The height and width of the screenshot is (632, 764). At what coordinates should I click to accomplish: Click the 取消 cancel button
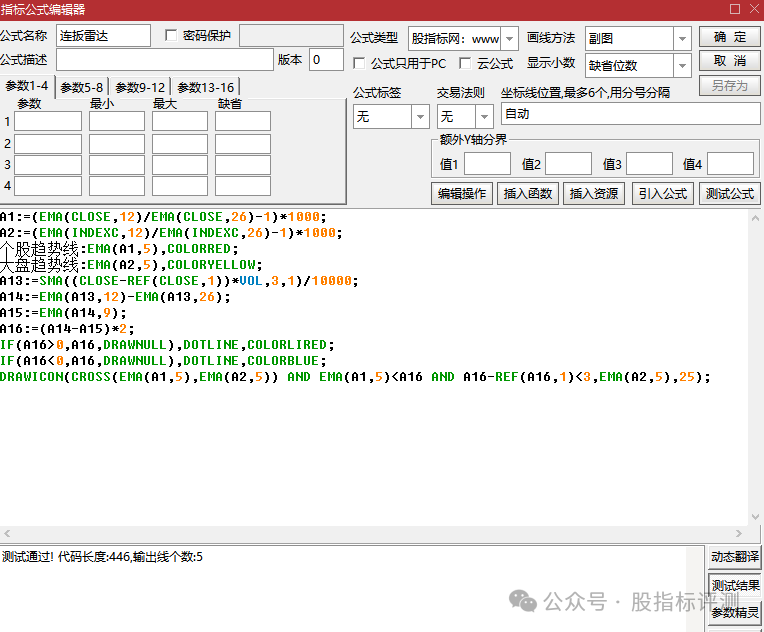729,61
